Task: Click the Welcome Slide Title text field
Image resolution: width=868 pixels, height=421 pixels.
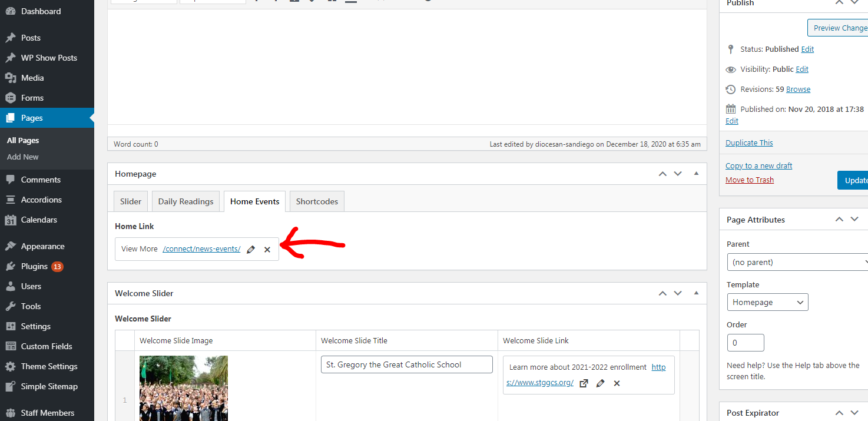Action: (x=406, y=364)
